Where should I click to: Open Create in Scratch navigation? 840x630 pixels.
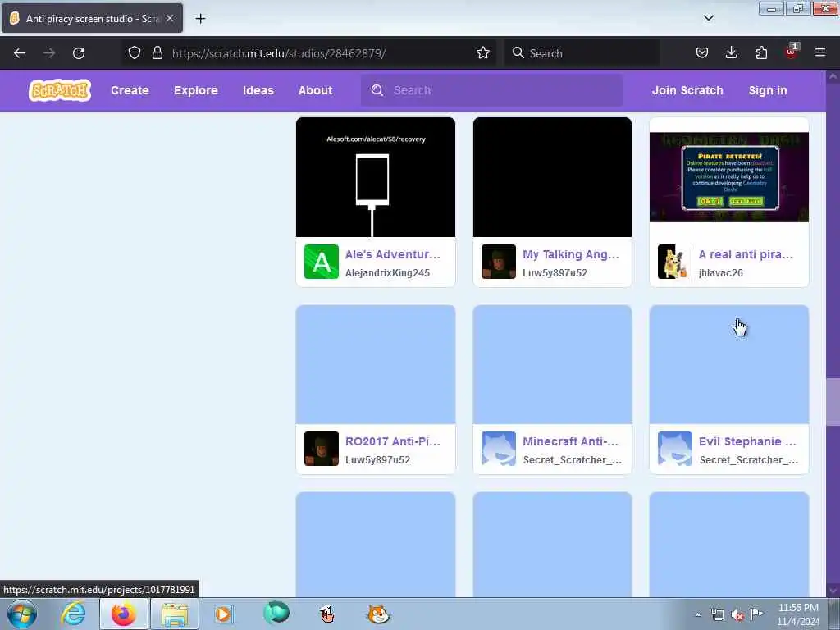click(x=130, y=90)
